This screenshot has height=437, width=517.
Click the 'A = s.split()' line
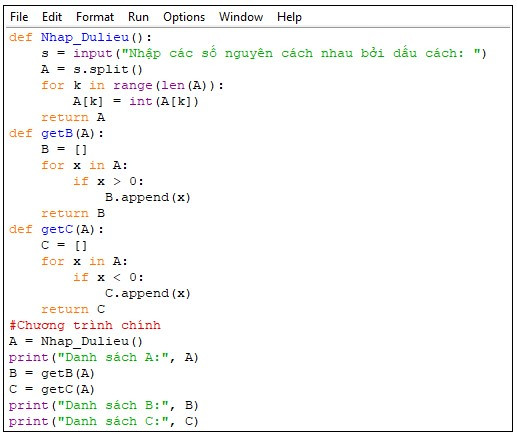point(92,69)
